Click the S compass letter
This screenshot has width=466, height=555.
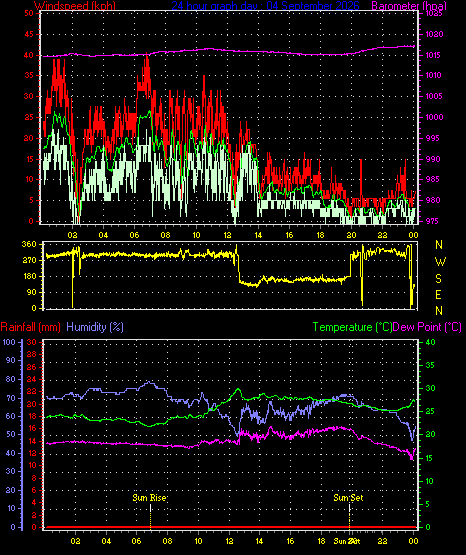439,279
